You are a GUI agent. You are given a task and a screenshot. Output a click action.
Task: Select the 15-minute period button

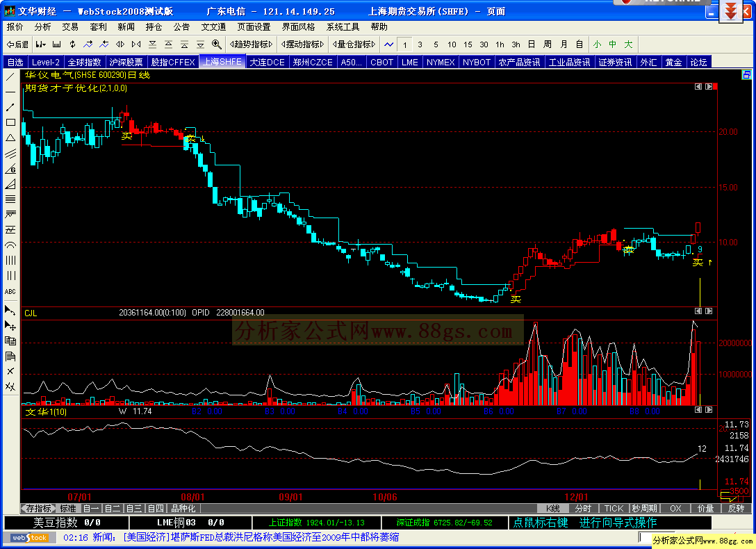(468, 44)
